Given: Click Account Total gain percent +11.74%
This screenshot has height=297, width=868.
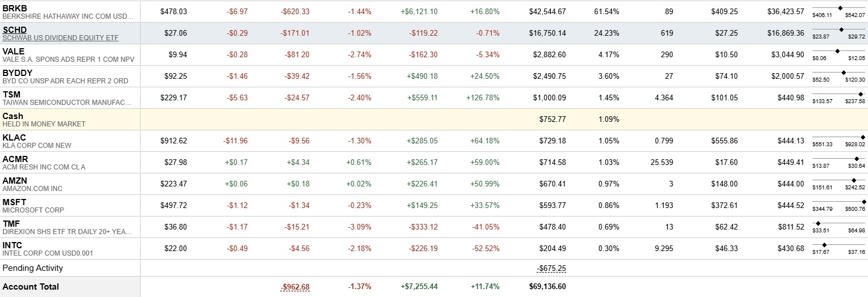Looking at the screenshot, I should [485, 287].
